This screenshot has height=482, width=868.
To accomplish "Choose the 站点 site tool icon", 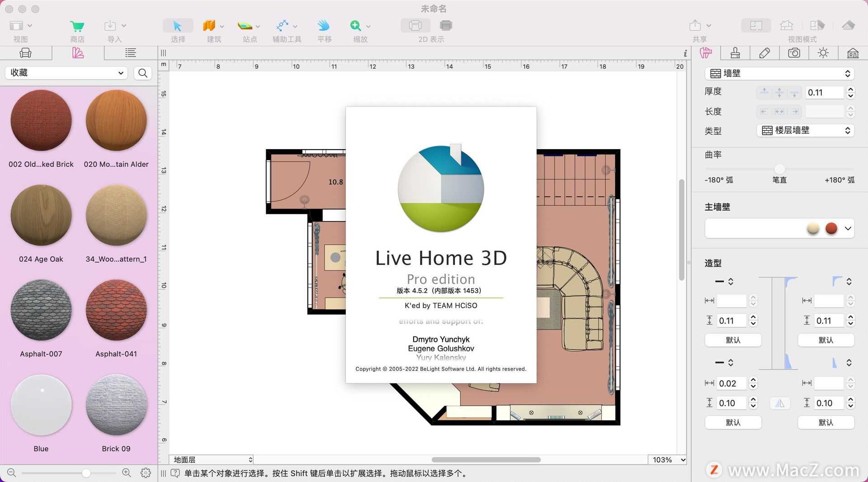I will point(245,26).
